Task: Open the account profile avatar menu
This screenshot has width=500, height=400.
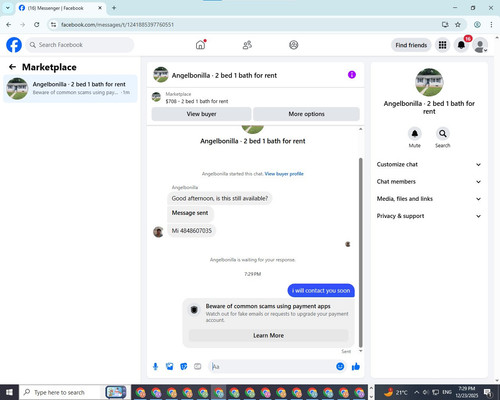Action: click(480, 45)
